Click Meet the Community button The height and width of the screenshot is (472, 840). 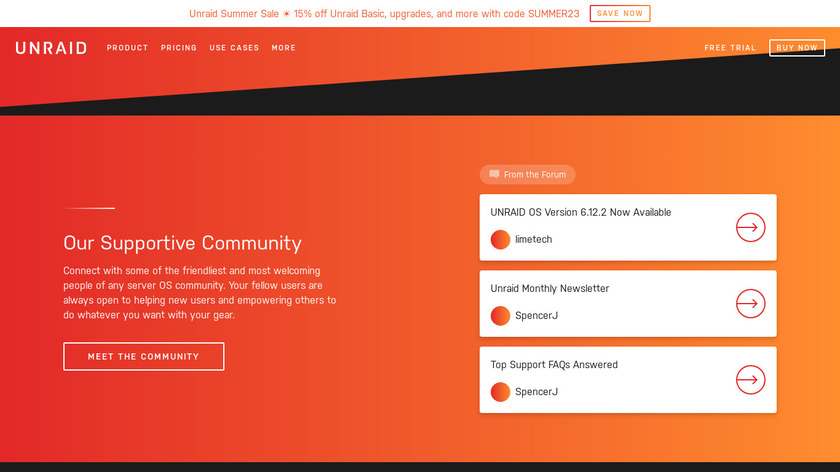click(144, 356)
